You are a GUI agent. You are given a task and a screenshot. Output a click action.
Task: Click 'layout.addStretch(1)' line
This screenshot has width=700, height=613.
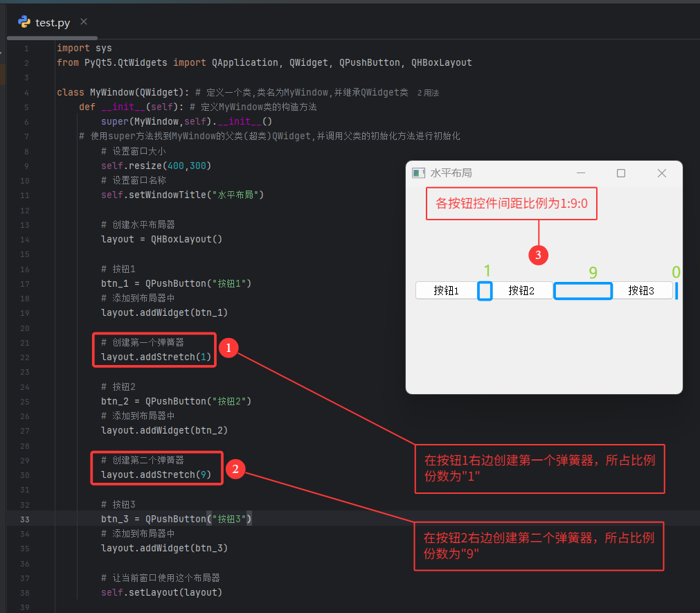tap(156, 357)
